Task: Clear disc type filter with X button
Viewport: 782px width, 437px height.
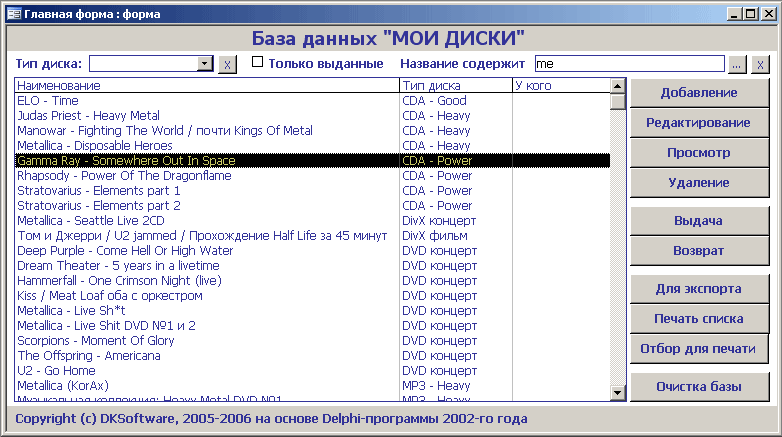Action: pos(227,64)
